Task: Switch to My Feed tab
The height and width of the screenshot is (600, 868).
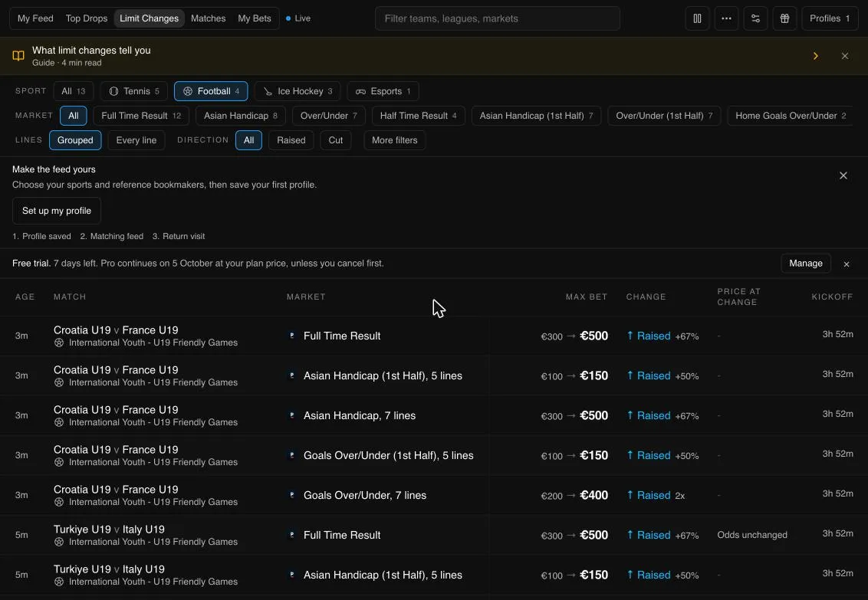Action: click(35, 18)
